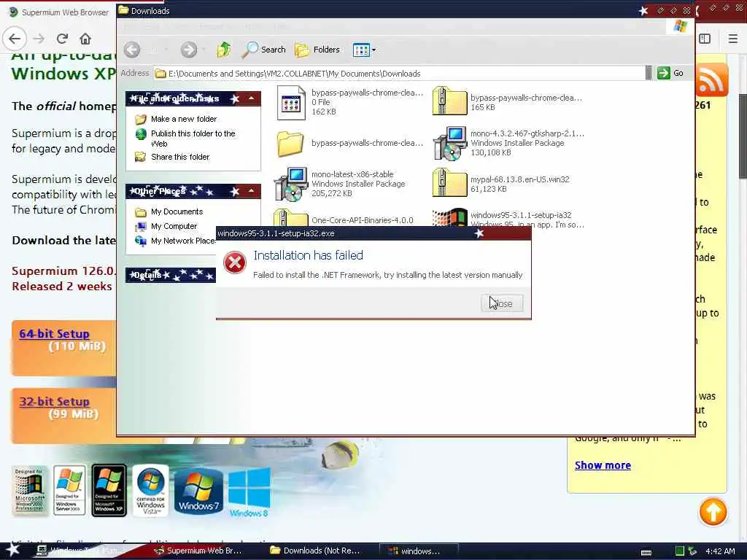Click the Windows 2000 Professional logo
Image resolution: width=747 pixels, height=560 pixels.
(29, 491)
